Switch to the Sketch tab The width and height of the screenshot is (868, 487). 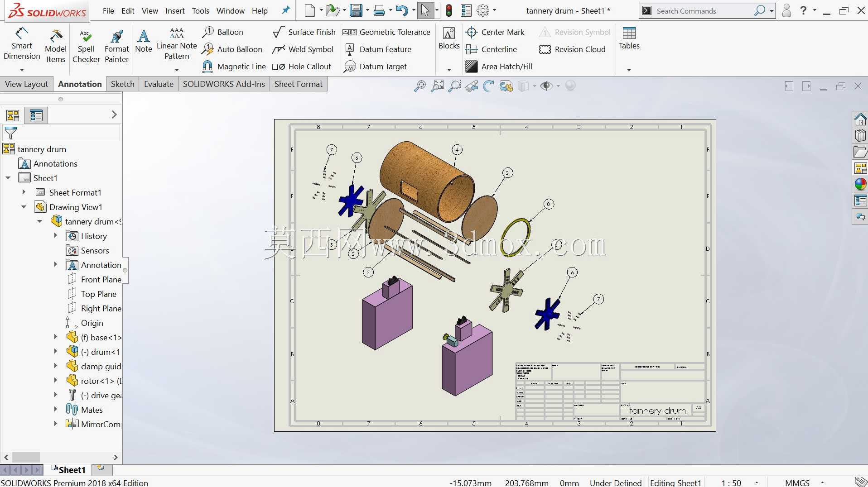click(123, 84)
